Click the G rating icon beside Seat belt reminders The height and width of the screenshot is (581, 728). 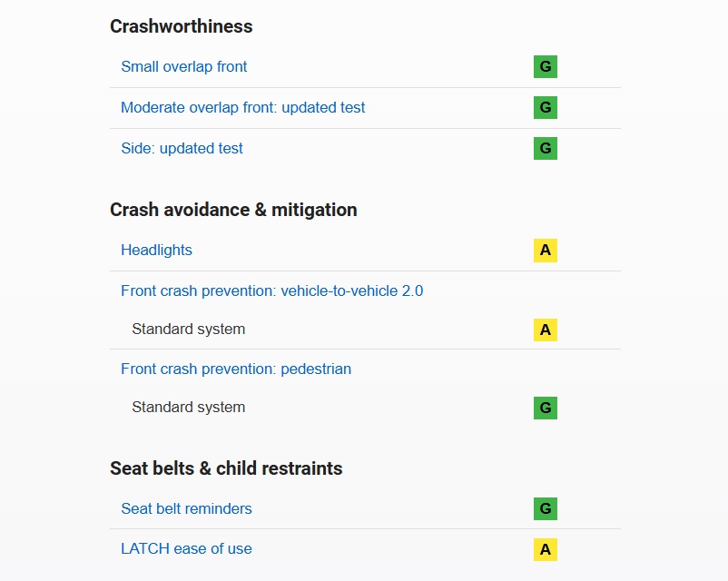pyautogui.click(x=545, y=508)
